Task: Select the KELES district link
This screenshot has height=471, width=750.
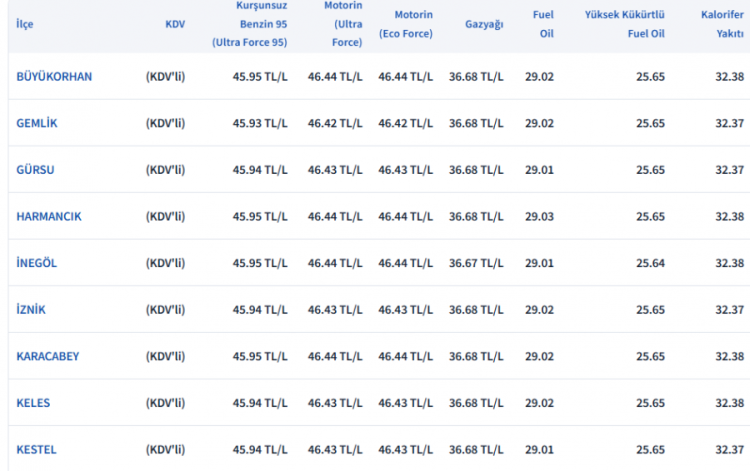Action: pyautogui.click(x=33, y=403)
